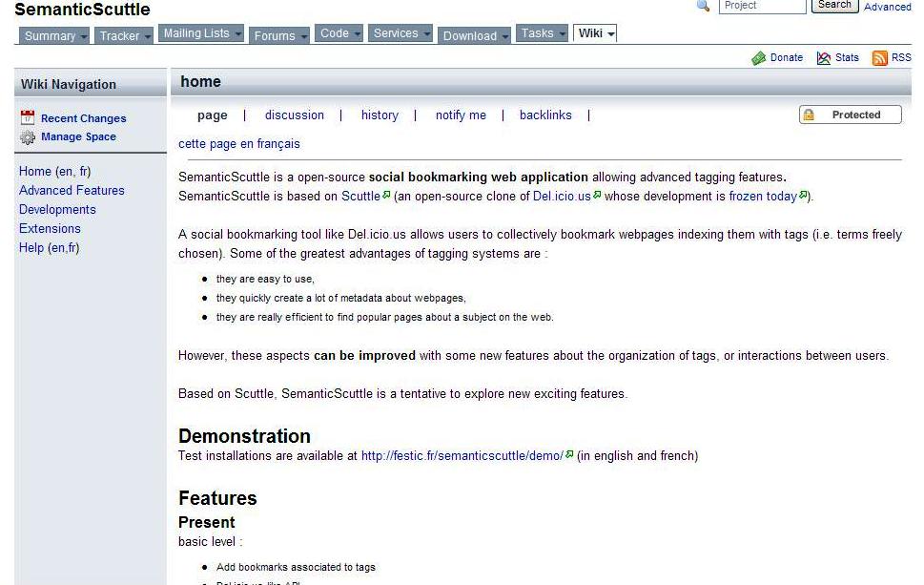The image size is (924, 585).
Task: Click external link icon after frozen today
Action: click(x=803, y=195)
